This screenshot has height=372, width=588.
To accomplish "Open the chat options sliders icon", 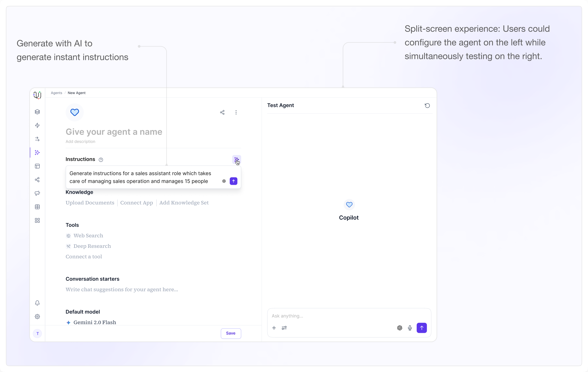I will (x=284, y=328).
